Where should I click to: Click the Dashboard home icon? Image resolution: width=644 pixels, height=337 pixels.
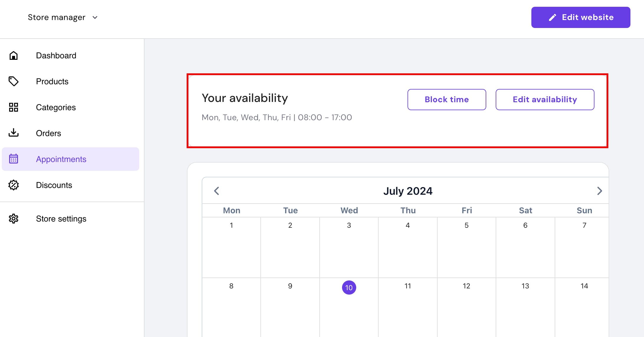point(14,55)
